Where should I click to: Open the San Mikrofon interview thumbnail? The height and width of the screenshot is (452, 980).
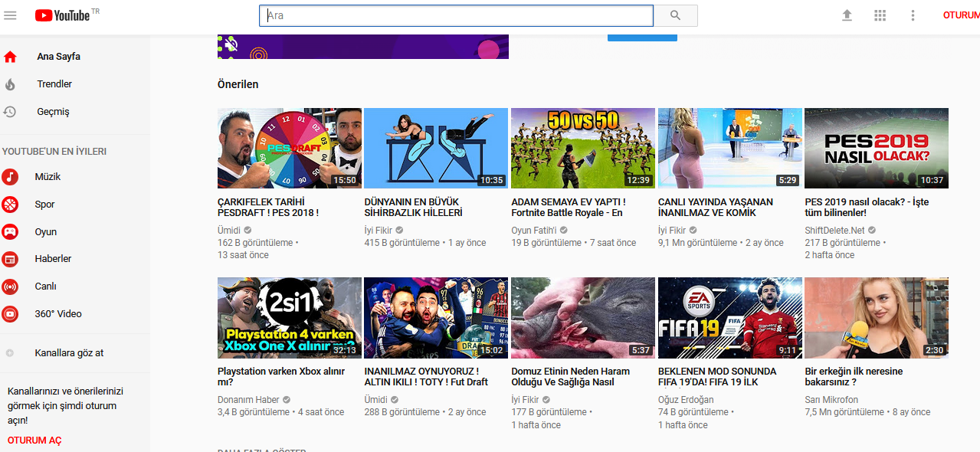(x=877, y=317)
